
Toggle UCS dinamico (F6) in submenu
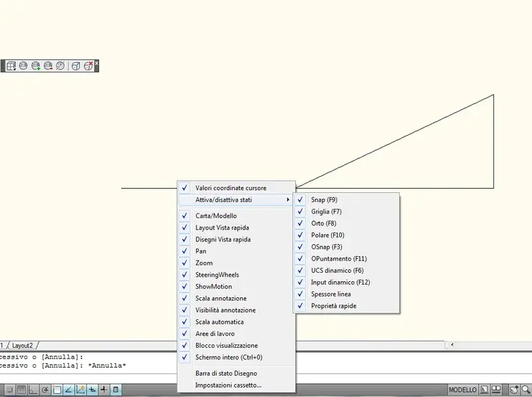pos(346,271)
